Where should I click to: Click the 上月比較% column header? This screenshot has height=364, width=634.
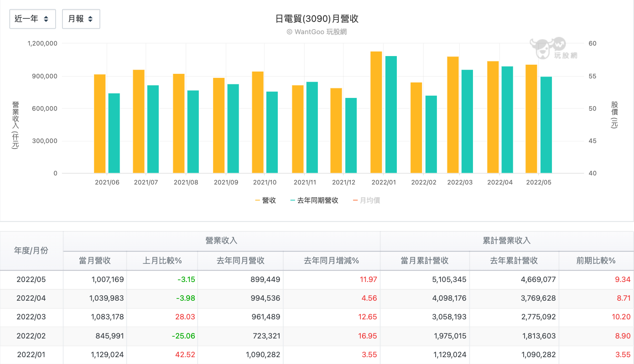pyautogui.click(x=162, y=261)
